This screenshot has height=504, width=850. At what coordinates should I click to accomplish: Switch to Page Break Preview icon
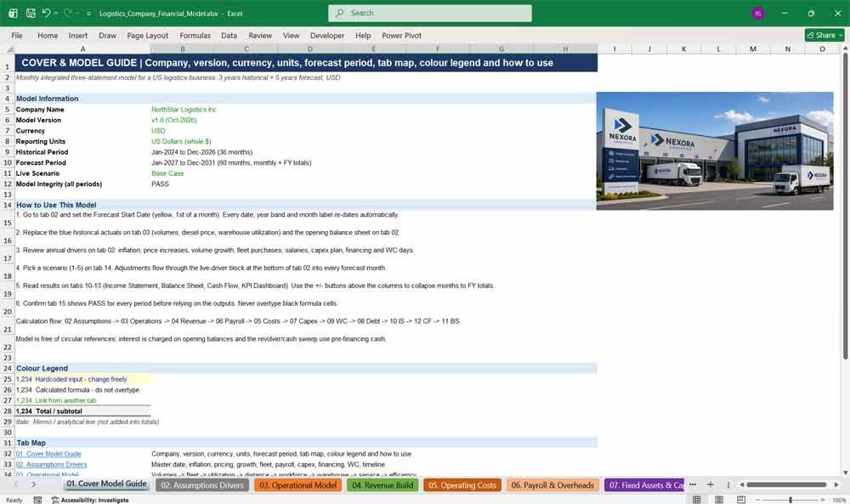pos(741,499)
